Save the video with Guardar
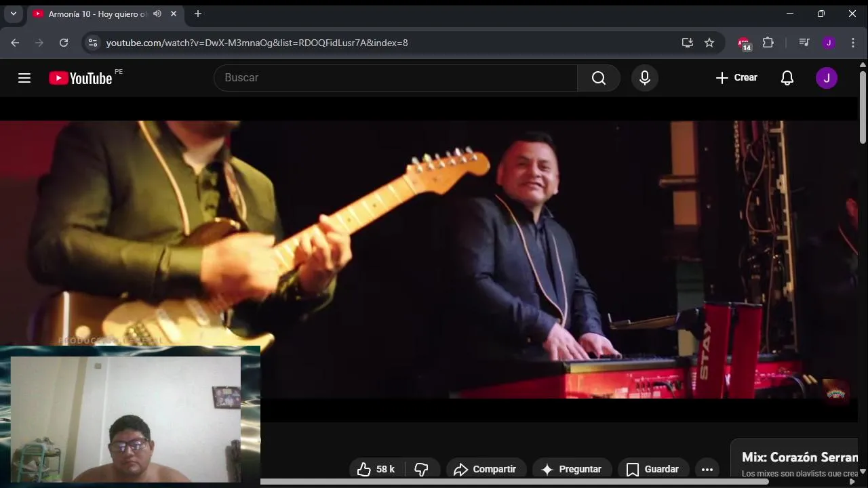868x488 pixels. (x=652, y=469)
